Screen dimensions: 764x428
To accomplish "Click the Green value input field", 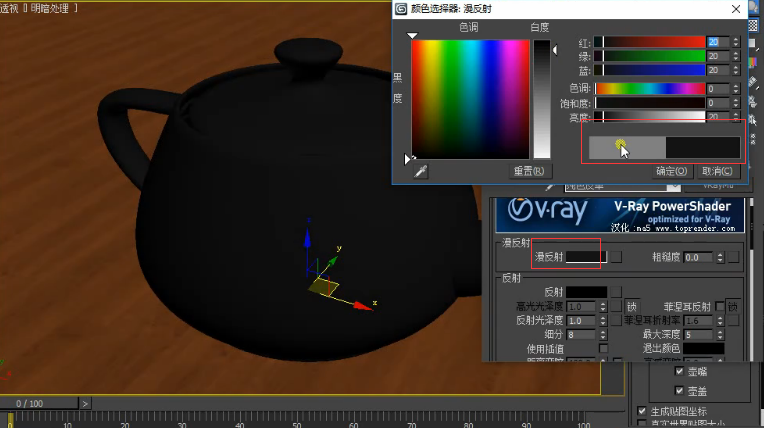I will point(719,57).
